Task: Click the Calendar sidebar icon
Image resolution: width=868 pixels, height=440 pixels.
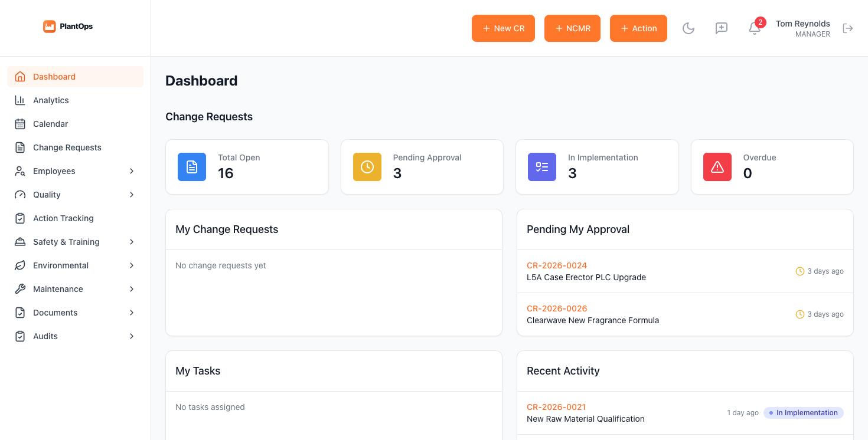Action: (x=20, y=124)
